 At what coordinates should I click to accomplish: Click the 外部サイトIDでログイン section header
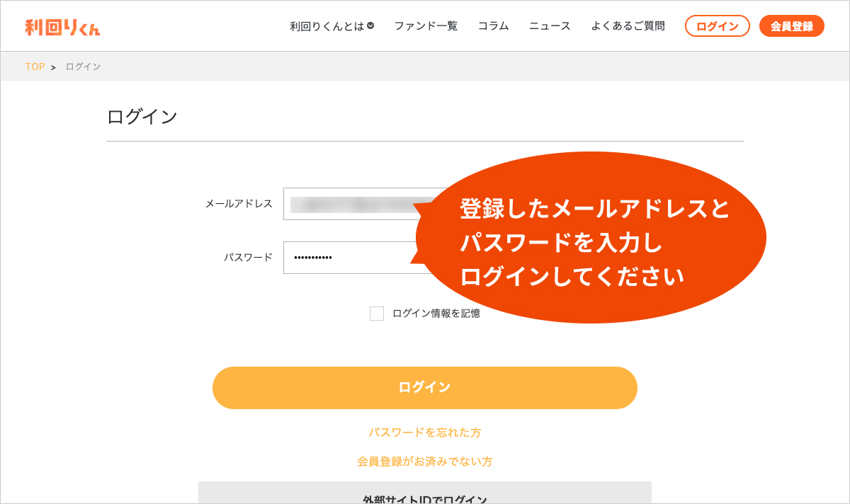tap(425, 497)
